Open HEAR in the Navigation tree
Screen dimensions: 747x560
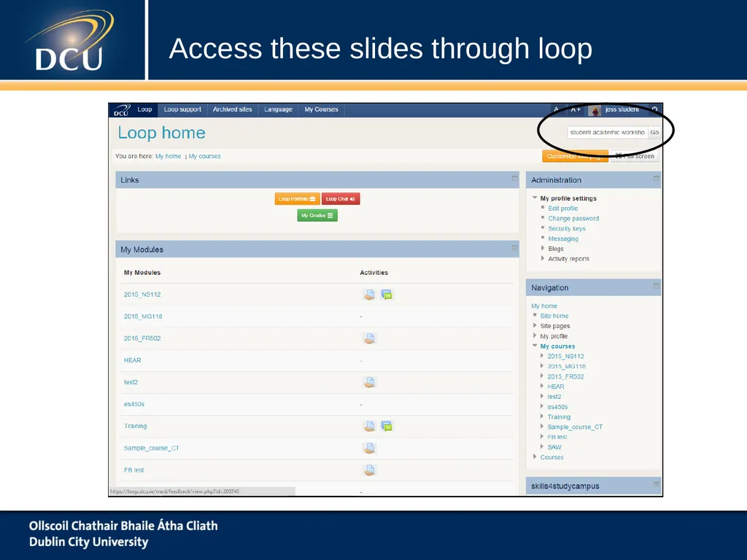pyautogui.click(x=555, y=386)
